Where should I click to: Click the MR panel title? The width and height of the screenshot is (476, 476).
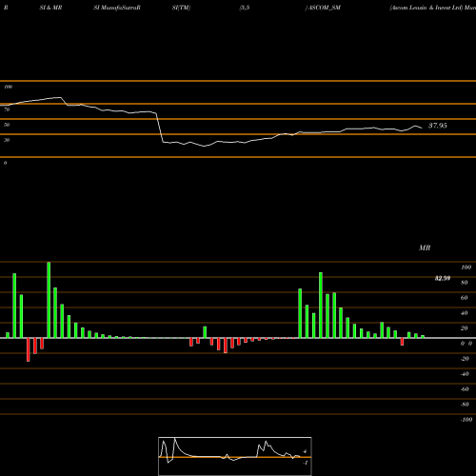425,248
